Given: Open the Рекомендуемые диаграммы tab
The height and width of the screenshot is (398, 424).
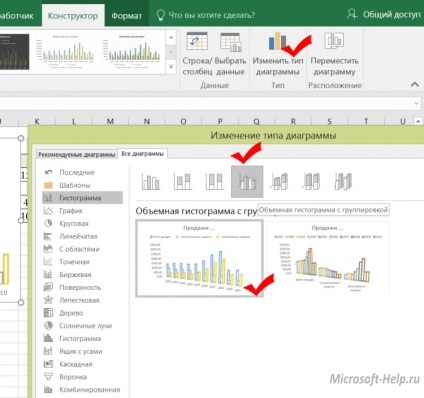Looking at the screenshot, I should (77, 155).
